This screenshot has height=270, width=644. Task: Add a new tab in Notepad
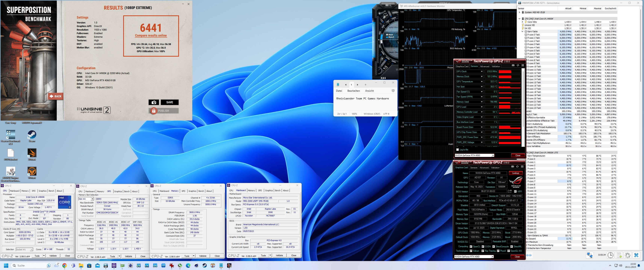pyautogui.click(x=365, y=85)
